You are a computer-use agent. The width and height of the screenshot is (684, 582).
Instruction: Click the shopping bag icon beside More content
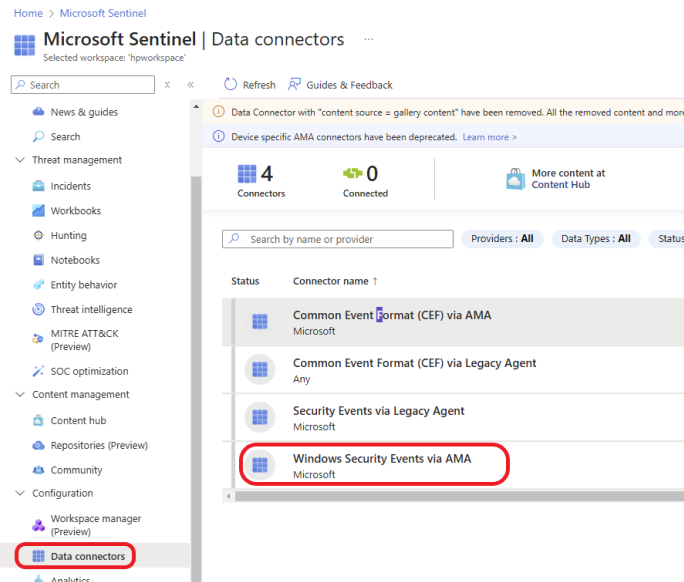point(516,179)
